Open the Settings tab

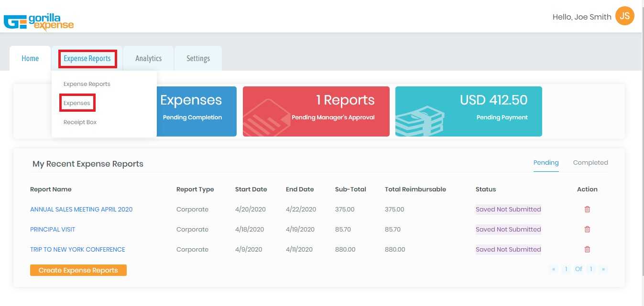coord(198,58)
